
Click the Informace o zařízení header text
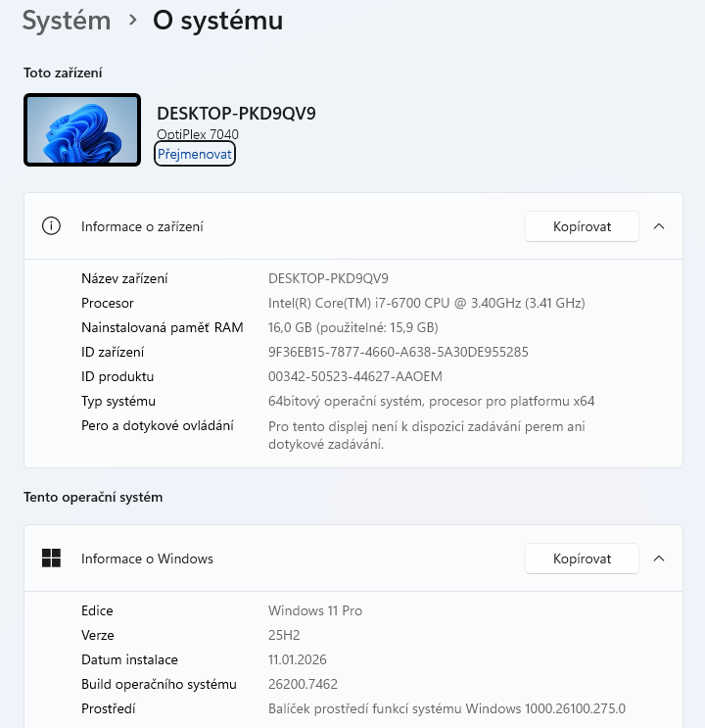coord(142,226)
